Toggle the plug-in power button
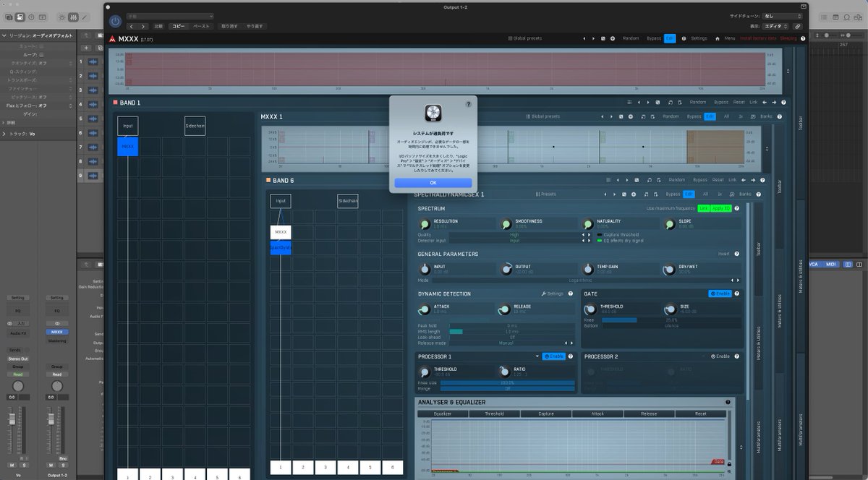Viewport: 868px width, 480px height. click(x=115, y=22)
